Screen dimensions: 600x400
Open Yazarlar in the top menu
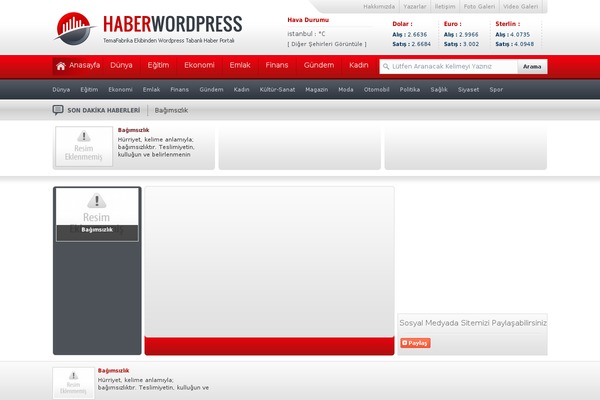point(415,7)
